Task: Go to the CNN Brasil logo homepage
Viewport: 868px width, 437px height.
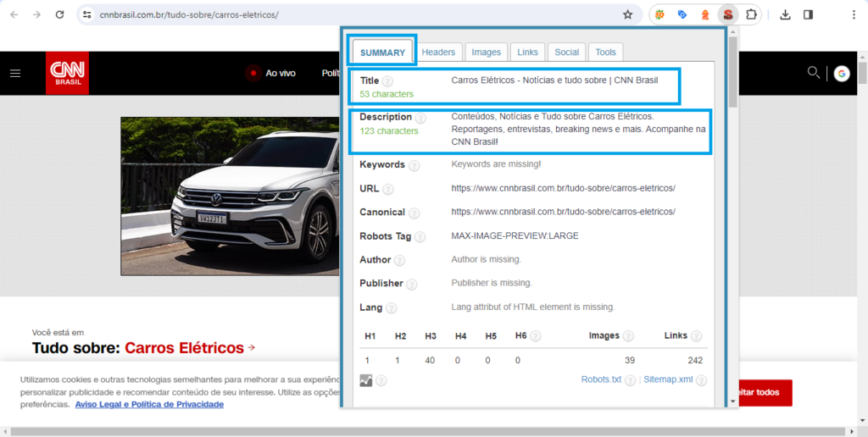Action: [67, 73]
